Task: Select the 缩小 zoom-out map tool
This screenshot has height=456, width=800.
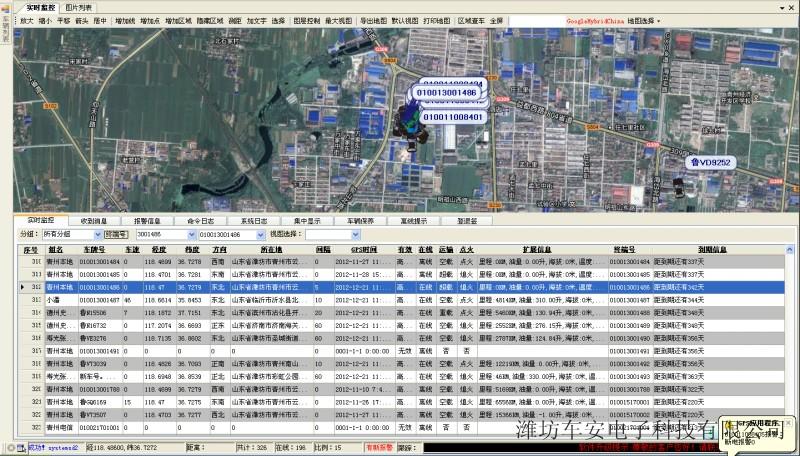Action: [45, 20]
